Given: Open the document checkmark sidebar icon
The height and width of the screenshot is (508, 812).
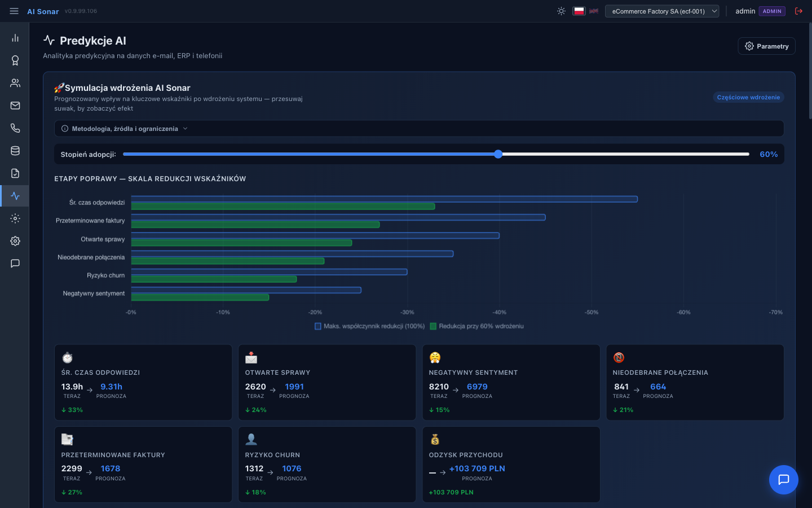Looking at the screenshot, I should pos(15,173).
